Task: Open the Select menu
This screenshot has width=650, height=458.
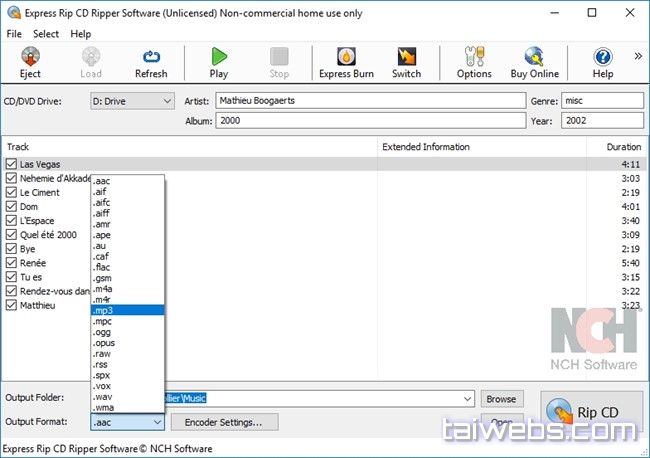Action: click(46, 34)
